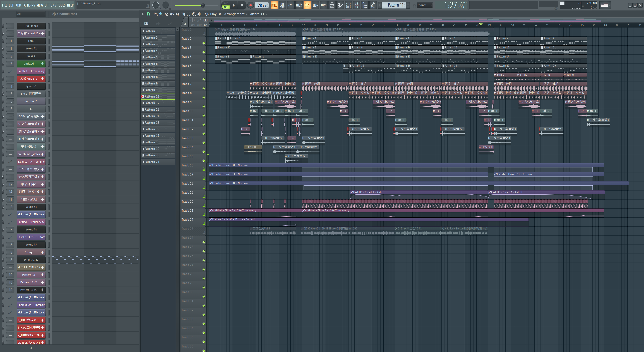Add a channel with bottom plus button
The height and width of the screenshot is (352, 644).
point(31,348)
